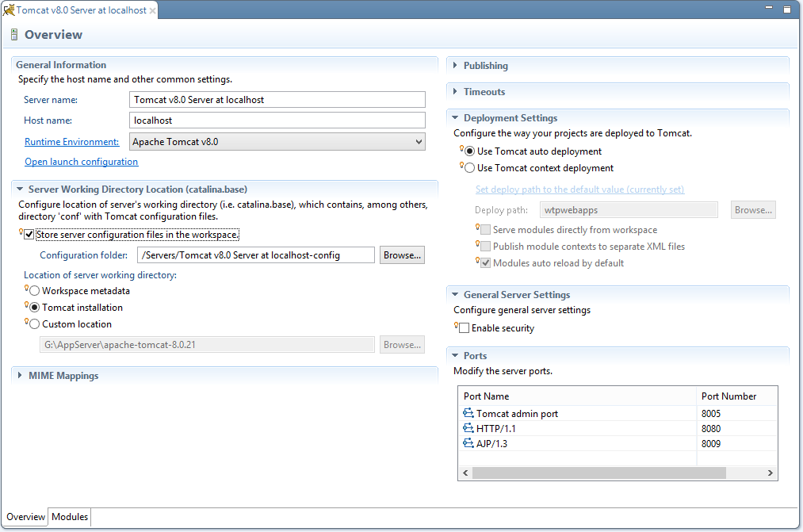Enable security checkbox in General Server Settings
Viewport: 803px width, 532px height.
pos(464,328)
